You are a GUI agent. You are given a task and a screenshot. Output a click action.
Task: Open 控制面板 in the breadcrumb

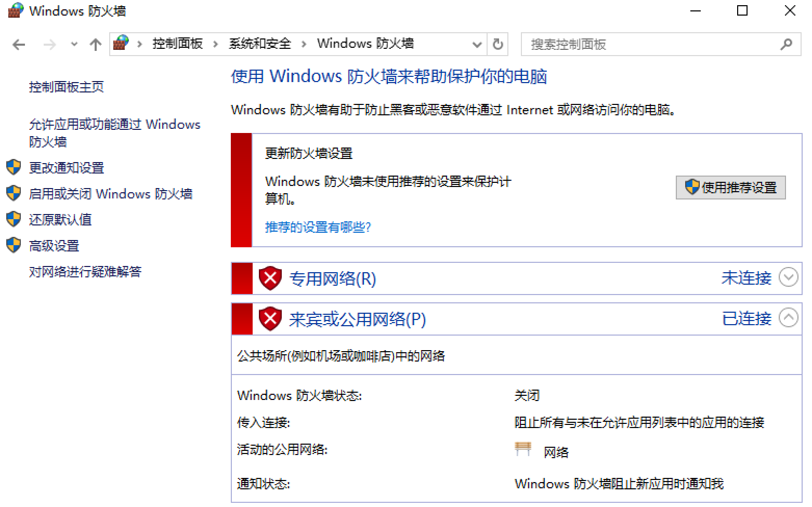point(177,44)
